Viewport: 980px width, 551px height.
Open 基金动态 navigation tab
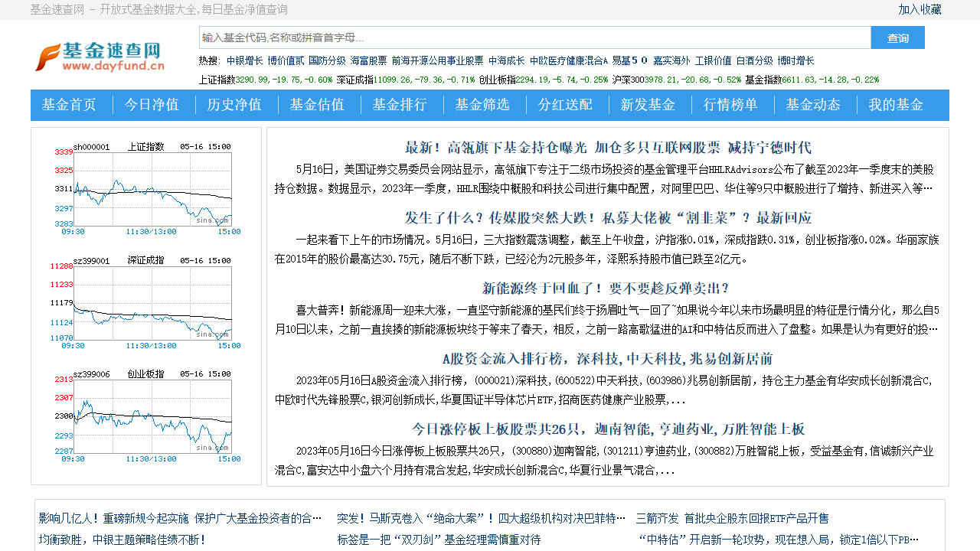(813, 105)
